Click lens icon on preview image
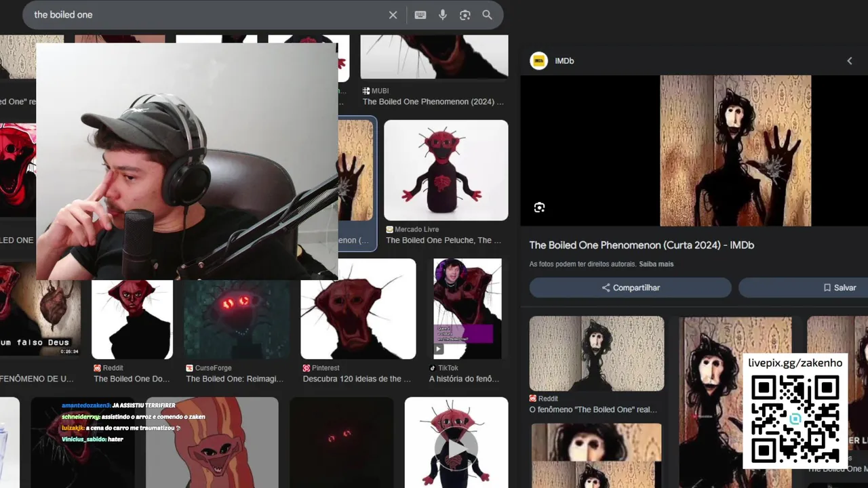Screen dimensions: 868x488 (539, 207)
